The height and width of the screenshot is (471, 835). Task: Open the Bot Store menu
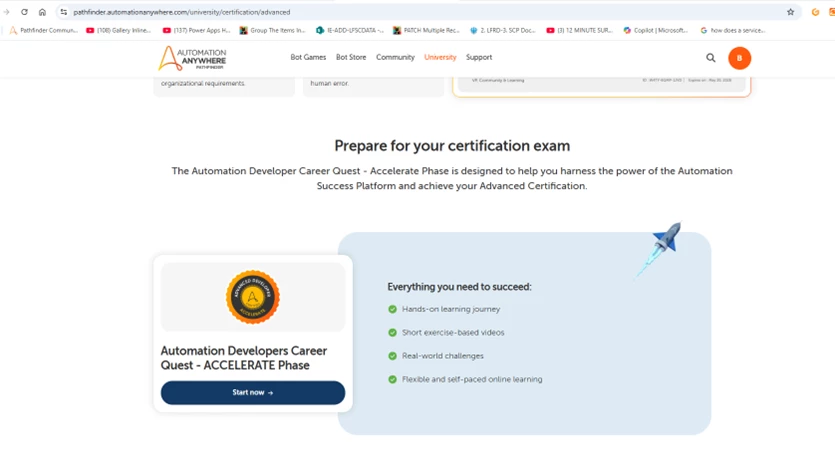coord(351,57)
